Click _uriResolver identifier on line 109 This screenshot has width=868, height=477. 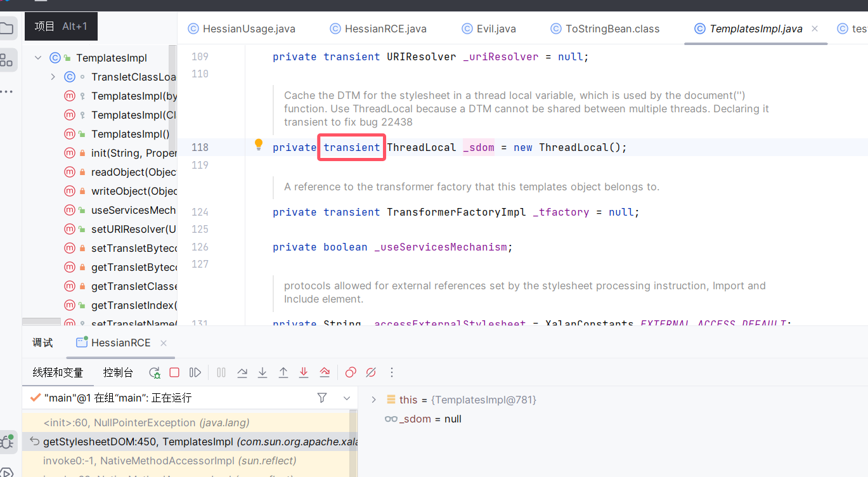tap(500, 56)
